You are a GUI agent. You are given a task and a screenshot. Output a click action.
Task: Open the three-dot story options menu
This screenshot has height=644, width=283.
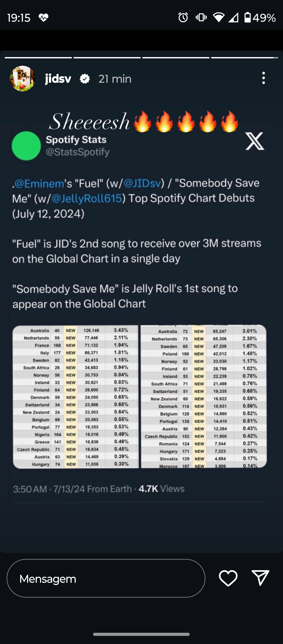coord(264,78)
